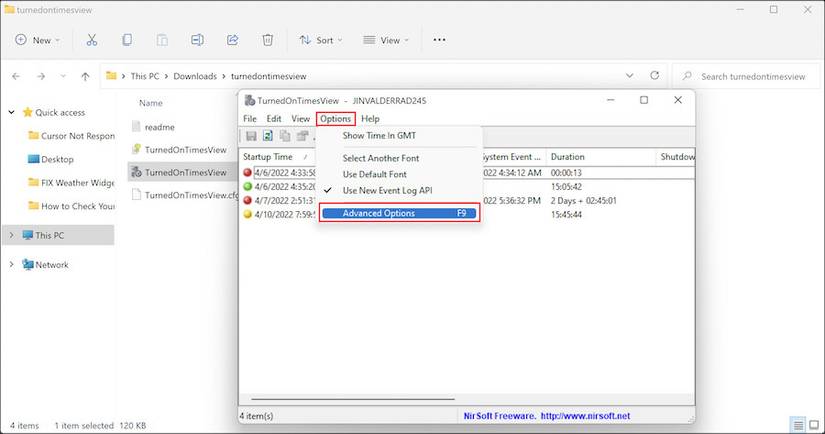Switch Explorer to large thumbnails view icon

coord(814,425)
